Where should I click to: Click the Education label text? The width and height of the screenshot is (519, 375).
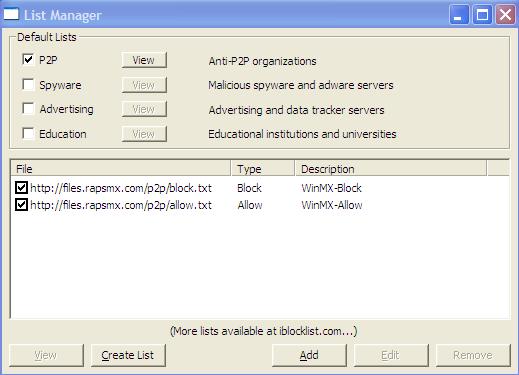[63, 134]
